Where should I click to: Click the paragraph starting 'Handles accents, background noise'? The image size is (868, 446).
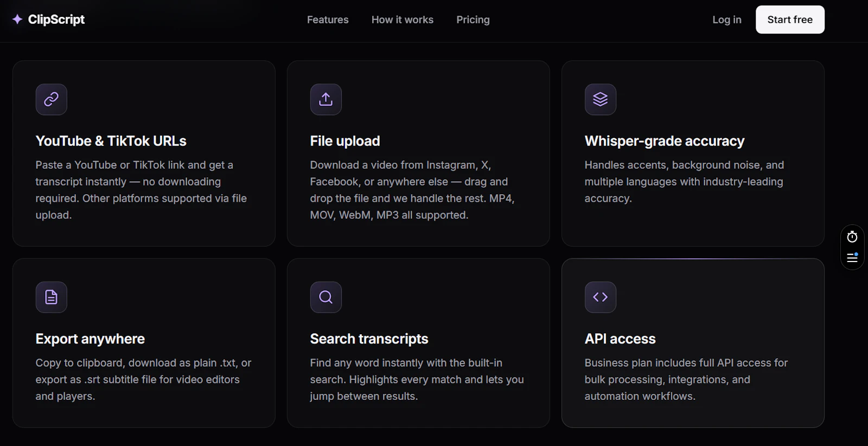[685, 182]
